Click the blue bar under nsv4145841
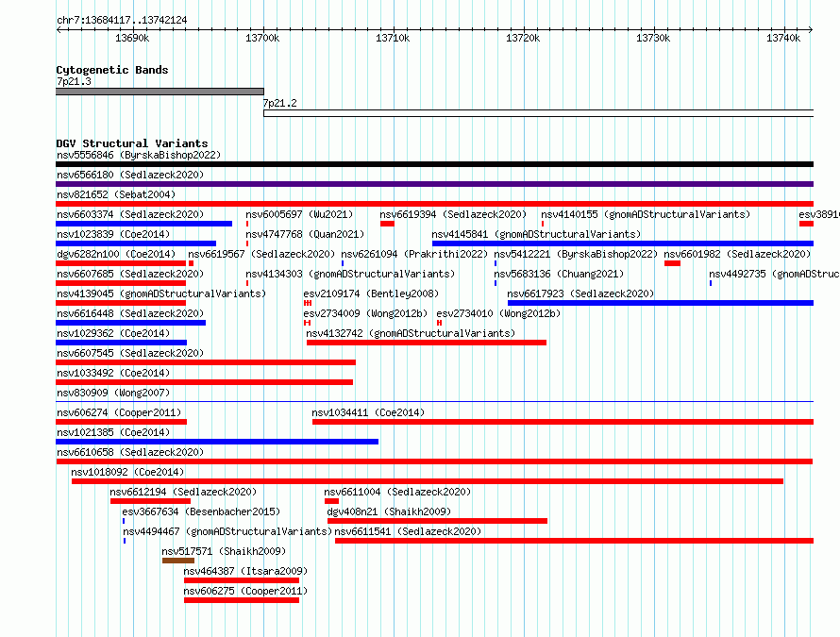 [x=623, y=243]
